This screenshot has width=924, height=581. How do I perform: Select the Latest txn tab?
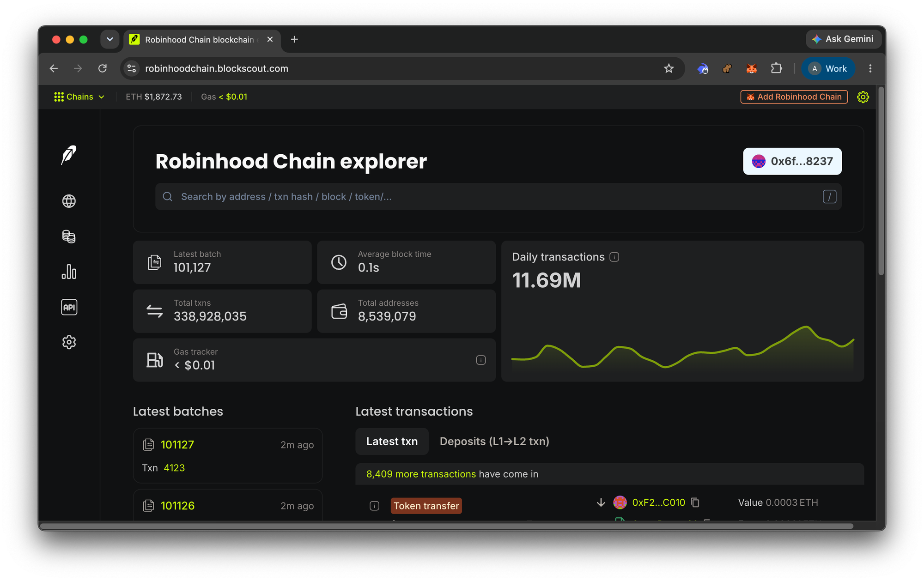tap(392, 442)
